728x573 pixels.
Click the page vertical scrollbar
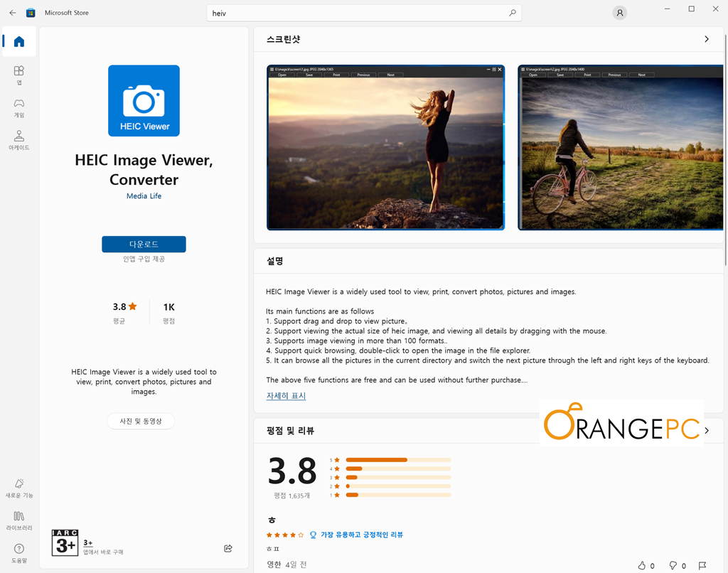[725, 149]
